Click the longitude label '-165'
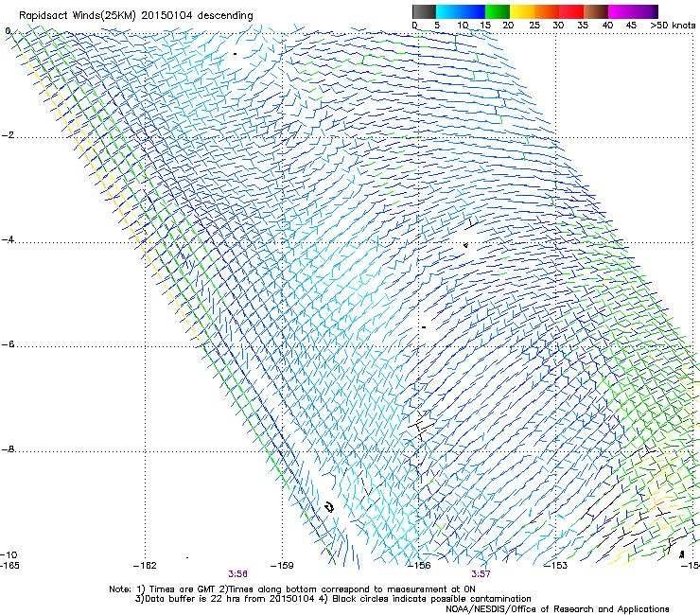 (9, 566)
